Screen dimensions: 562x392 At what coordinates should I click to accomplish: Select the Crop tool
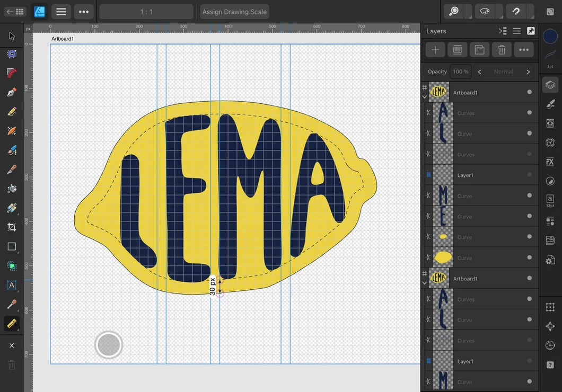12,227
